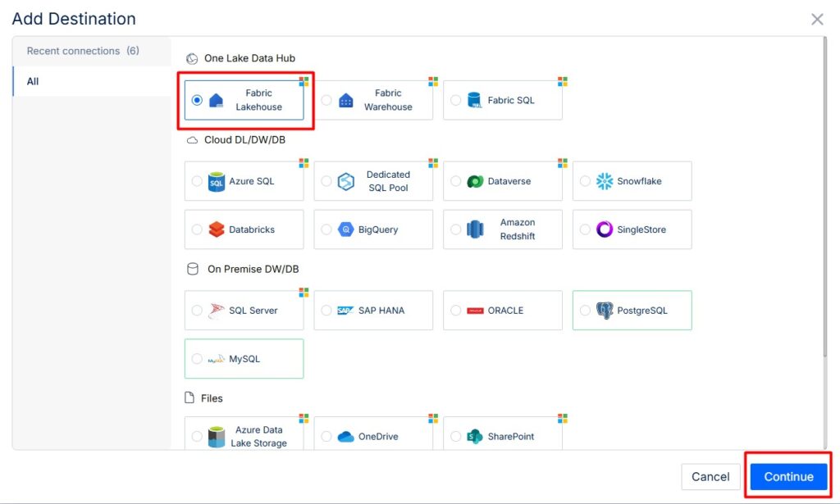This screenshot has width=840, height=504.
Task: Click the destinations list vertical scrollbar
Action: [824, 205]
